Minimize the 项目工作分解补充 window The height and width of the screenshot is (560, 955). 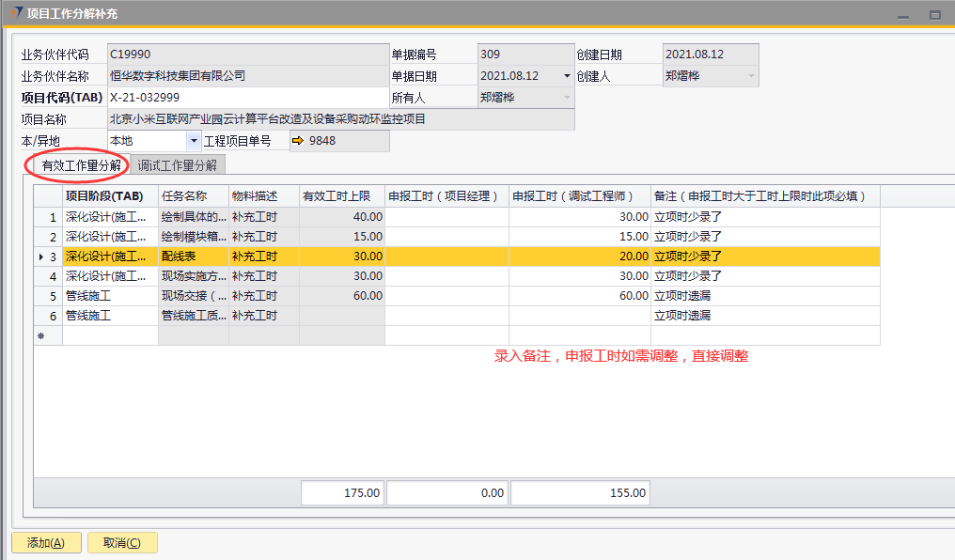[x=904, y=15]
